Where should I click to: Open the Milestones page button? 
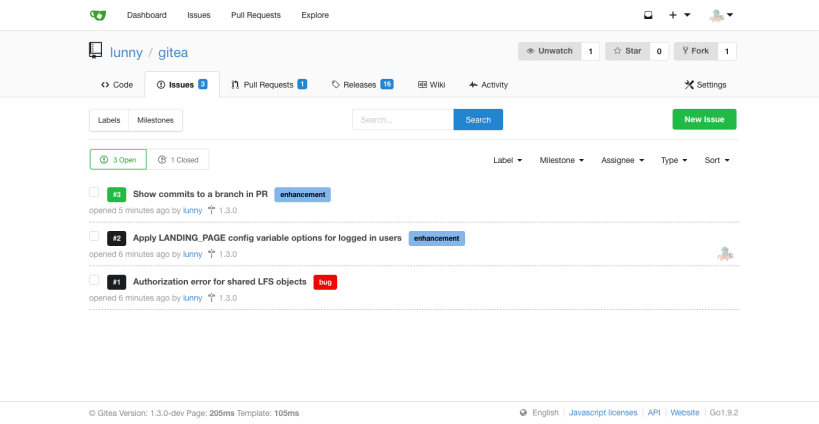point(155,120)
